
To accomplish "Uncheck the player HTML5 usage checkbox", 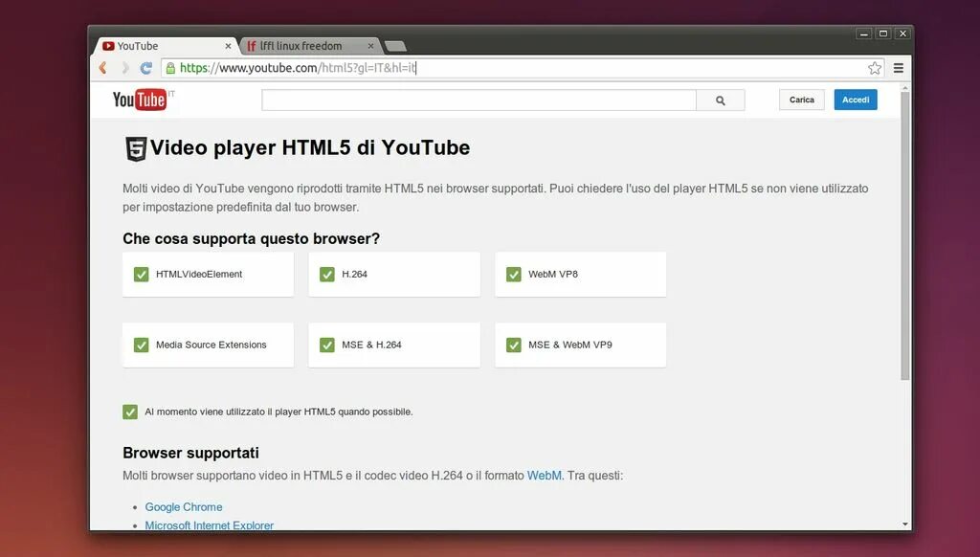I will click(x=130, y=412).
